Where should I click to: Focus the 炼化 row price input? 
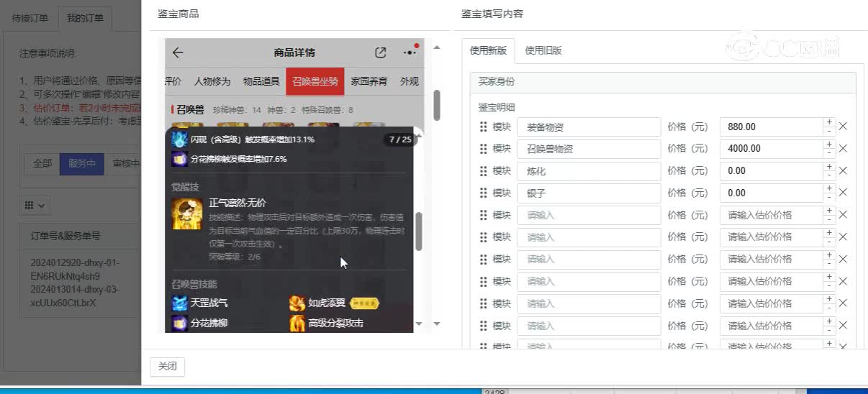772,171
